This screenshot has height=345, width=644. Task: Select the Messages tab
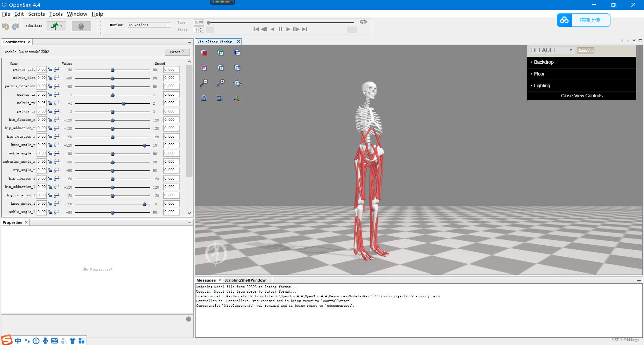tap(206, 280)
